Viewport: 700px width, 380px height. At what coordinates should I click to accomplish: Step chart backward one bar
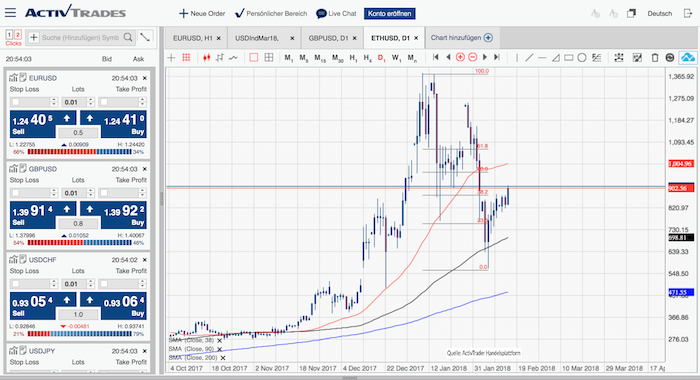448,57
